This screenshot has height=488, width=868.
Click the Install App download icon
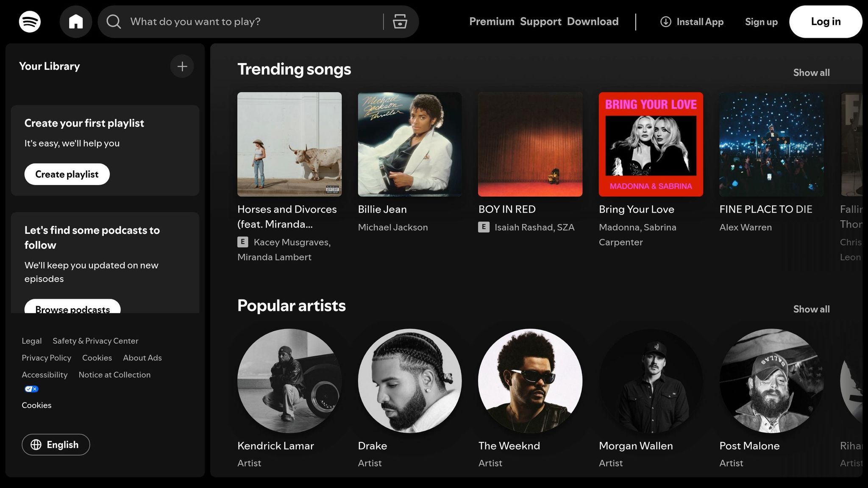[666, 22]
